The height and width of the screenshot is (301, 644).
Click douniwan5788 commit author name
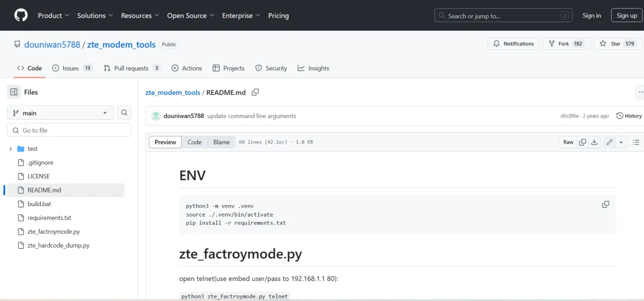[184, 116]
